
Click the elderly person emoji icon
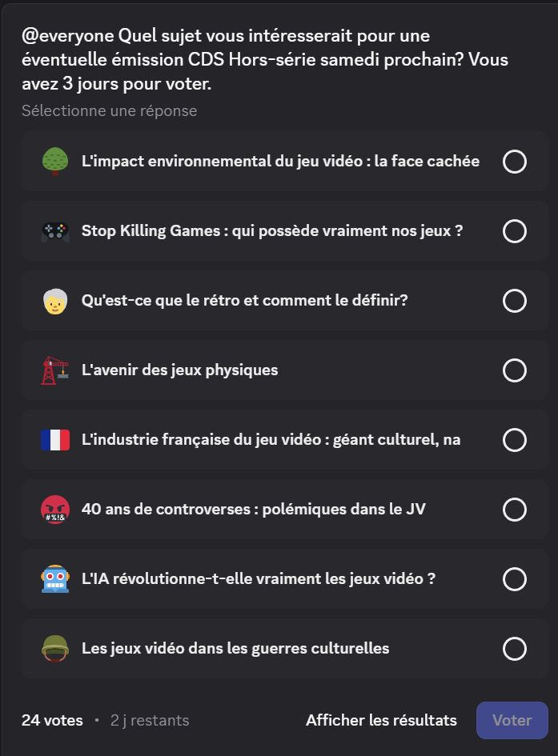coord(55,302)
